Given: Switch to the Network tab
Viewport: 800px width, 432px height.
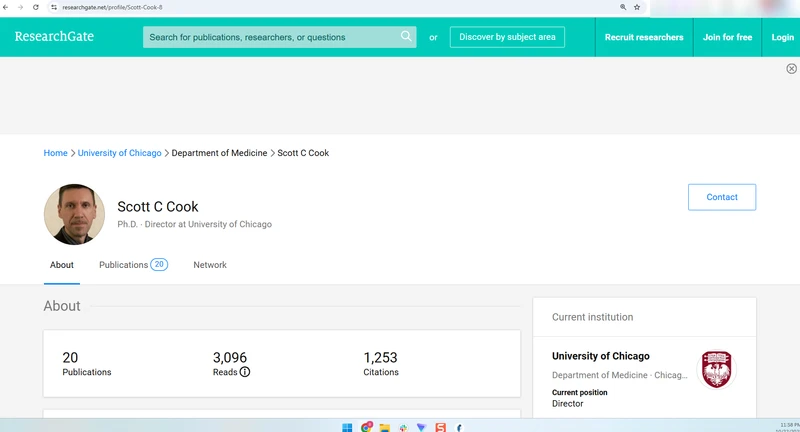Looking at the screenshot, I should coord(210,265).
